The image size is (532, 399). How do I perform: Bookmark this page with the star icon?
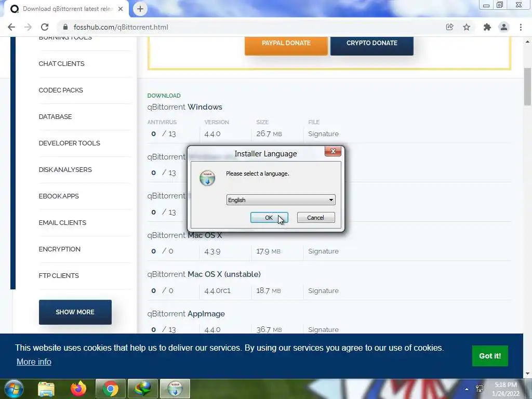467,27
